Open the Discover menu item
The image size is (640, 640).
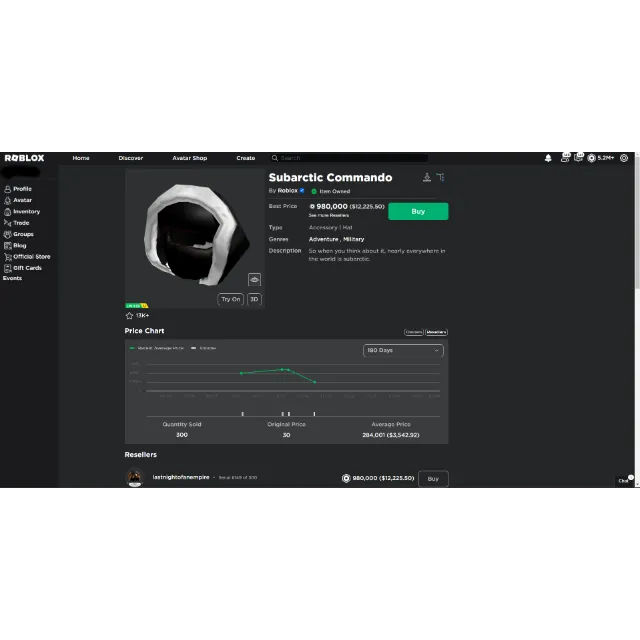[131, 158]
